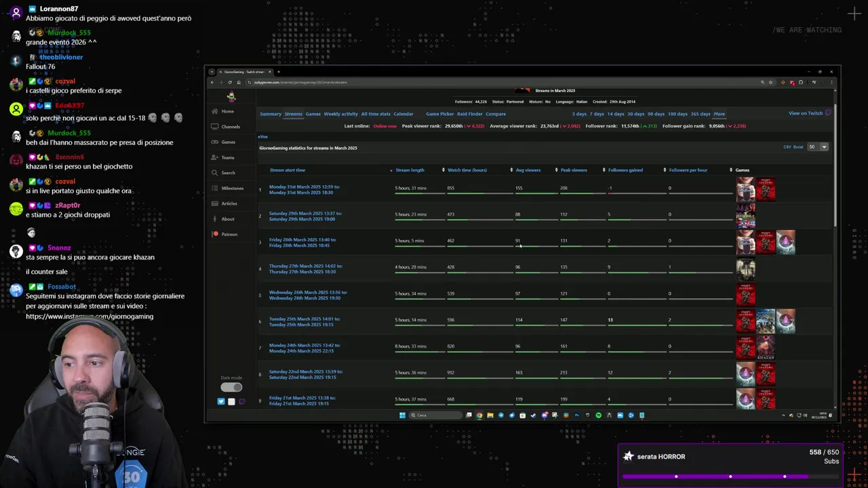Click the page vertical scrollbar
This screenshot has width=868, height=488.
pyautogui.click(x=835, y=166)
